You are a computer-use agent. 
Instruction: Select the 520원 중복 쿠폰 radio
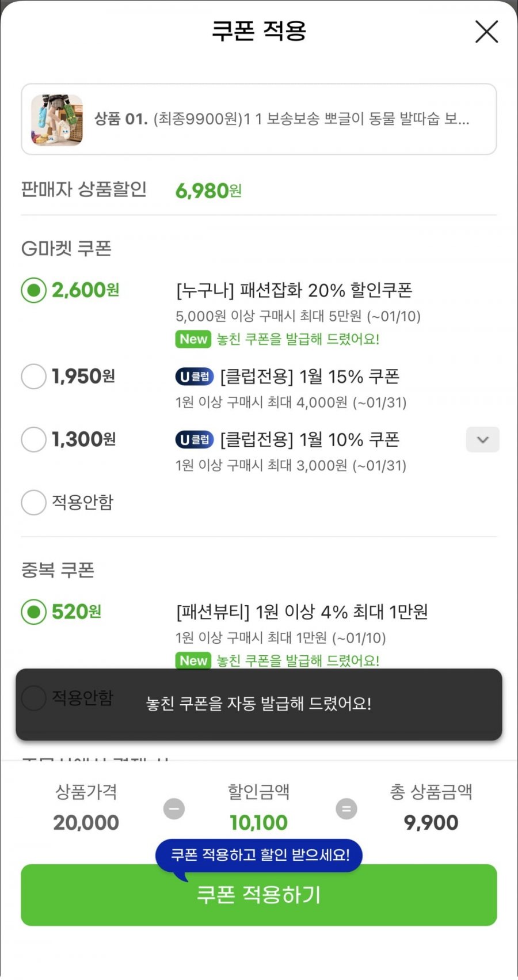tap(33, 611)
